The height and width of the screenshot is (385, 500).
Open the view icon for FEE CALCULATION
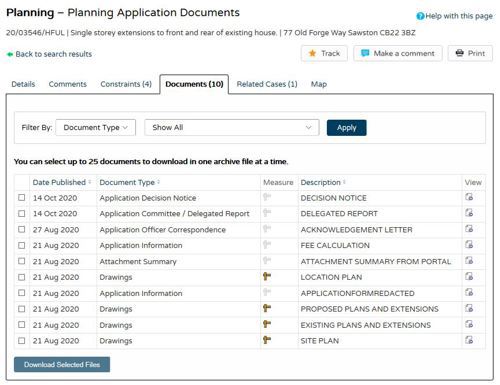(x=469, y=245)
